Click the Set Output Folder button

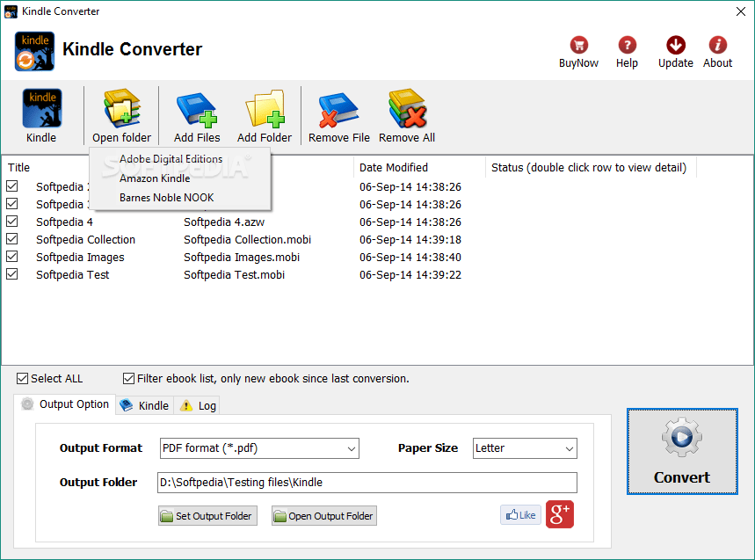pos(207,515)
